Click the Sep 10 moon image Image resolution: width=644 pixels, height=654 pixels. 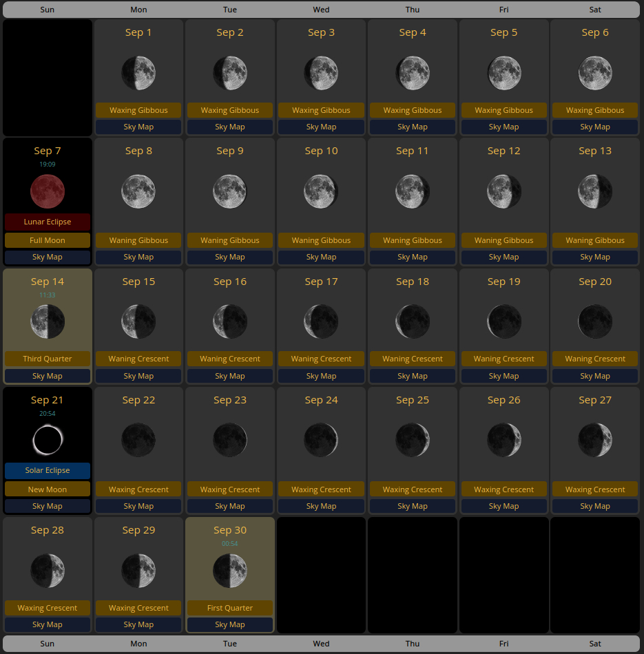[x=321, y=191]
